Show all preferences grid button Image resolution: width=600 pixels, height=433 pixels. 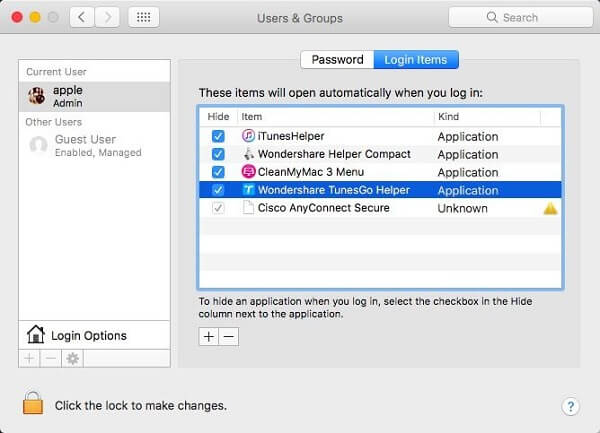[x=143, y=18]
